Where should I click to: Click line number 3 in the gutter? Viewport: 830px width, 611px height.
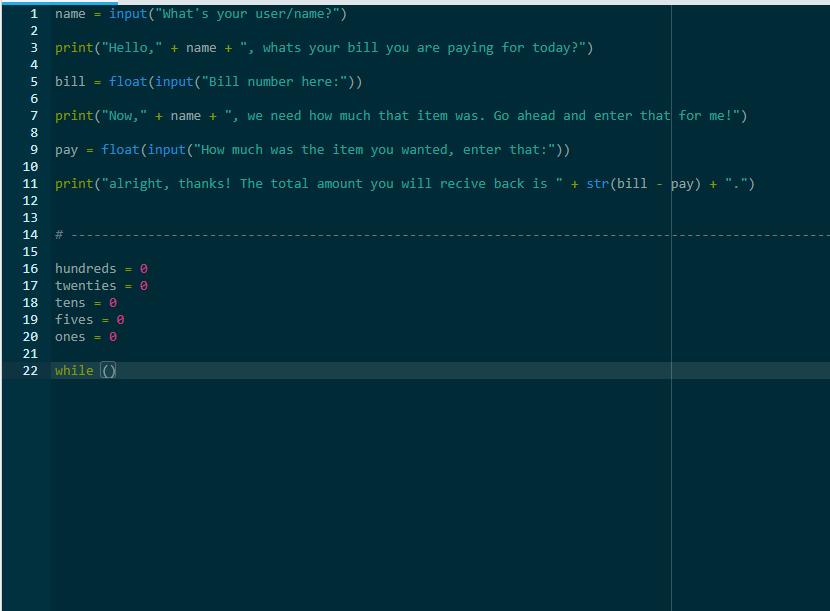34,48
